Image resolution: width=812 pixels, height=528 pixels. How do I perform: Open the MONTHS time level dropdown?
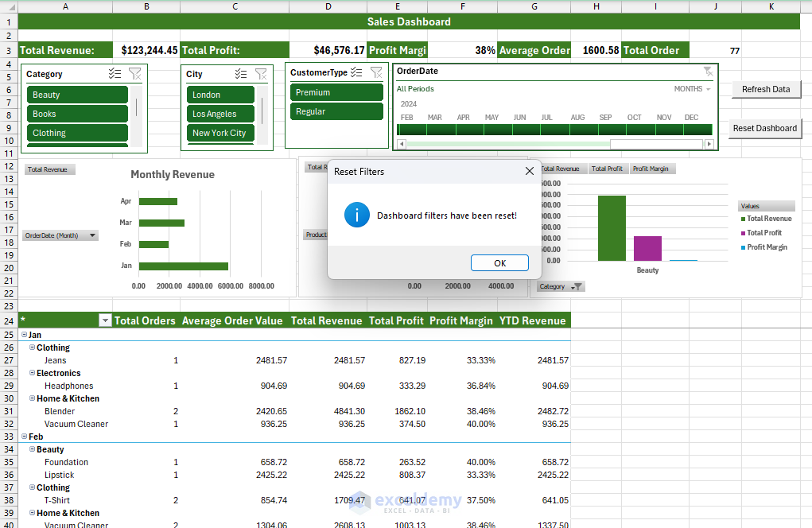coord(693,89)
